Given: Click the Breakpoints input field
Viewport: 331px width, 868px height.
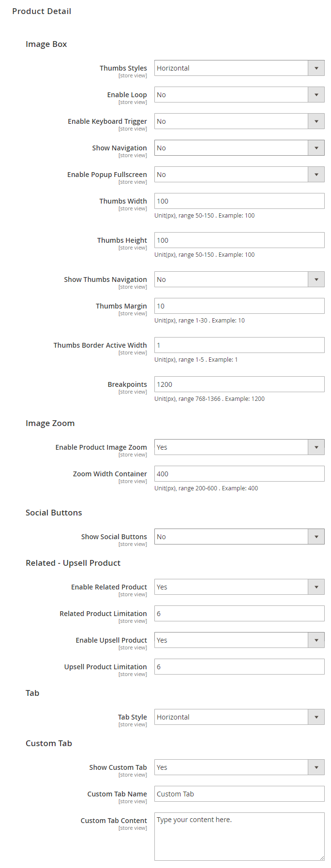Looking at the screenshot, I should [x=239, y=384].
